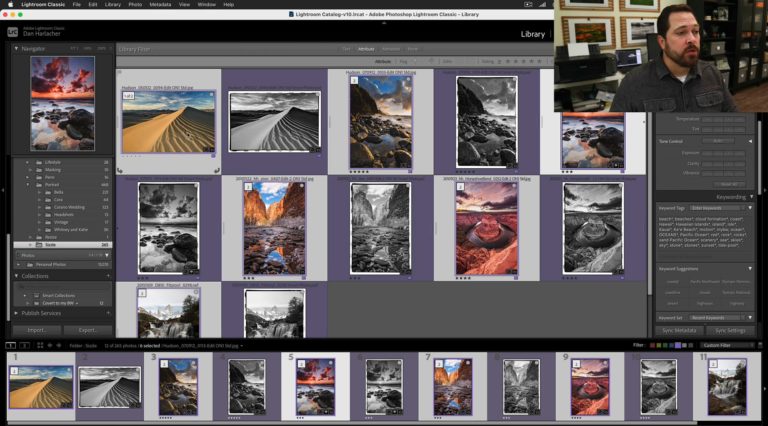Screen dimensions: 768x426
Task: Select filmstrip thumbnail 9 Horseshoe Bend
Action: click(590, 387)
